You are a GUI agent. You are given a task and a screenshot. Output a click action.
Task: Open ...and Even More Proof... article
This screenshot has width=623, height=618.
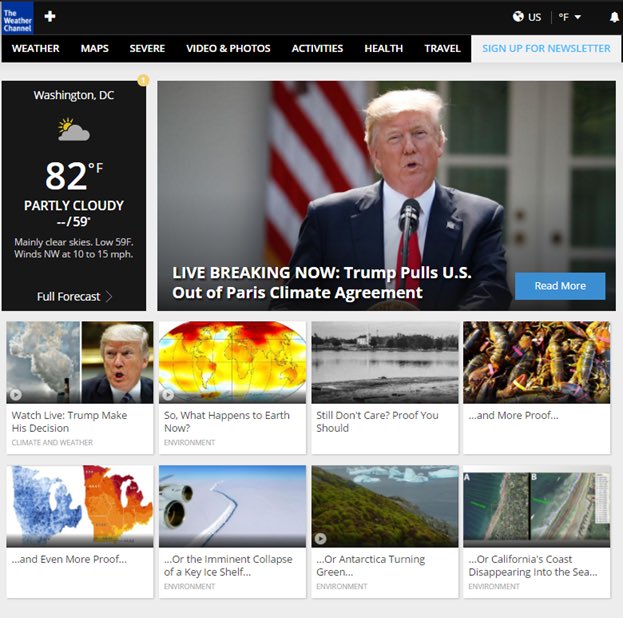69,559
